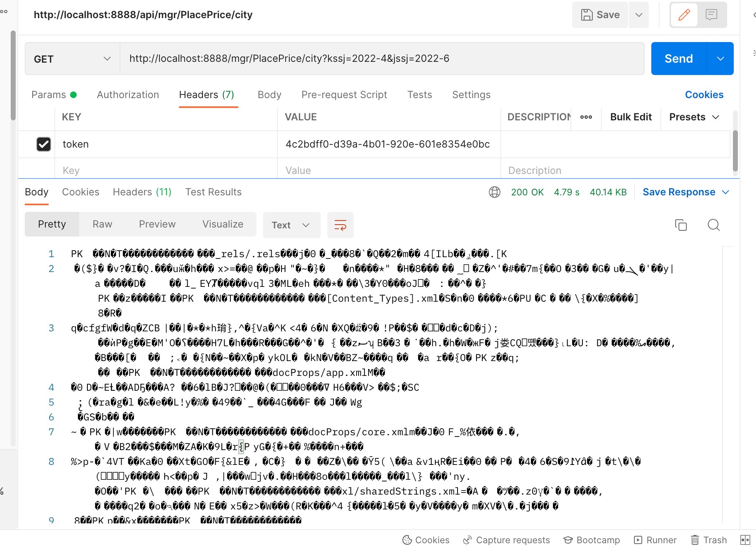Toggle the line wrap icon
This screenshot has height=549, width=756.
pyautogui.click(x=340, y=225)
